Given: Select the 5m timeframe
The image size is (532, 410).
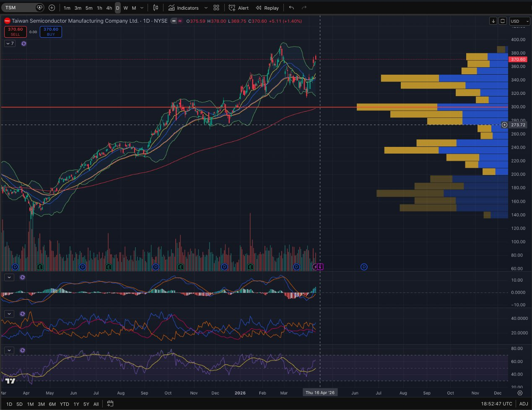Looking at the screenshot, I should [89, 8].
